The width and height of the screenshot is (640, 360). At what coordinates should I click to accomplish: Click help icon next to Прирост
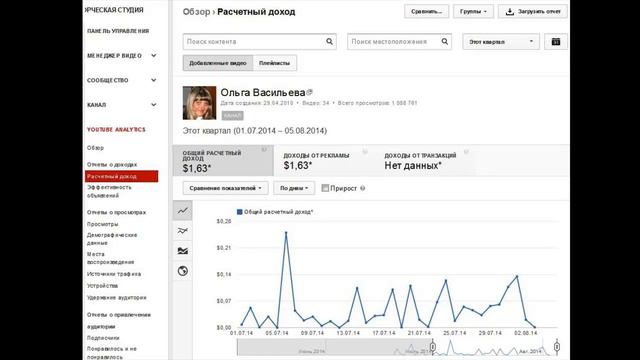point(362,188)
